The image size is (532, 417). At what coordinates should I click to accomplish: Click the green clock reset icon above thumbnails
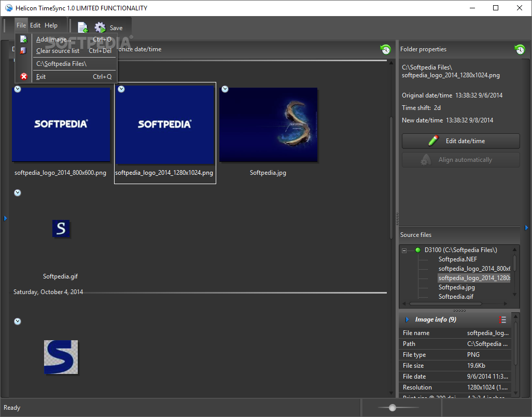tap(385, 50)
